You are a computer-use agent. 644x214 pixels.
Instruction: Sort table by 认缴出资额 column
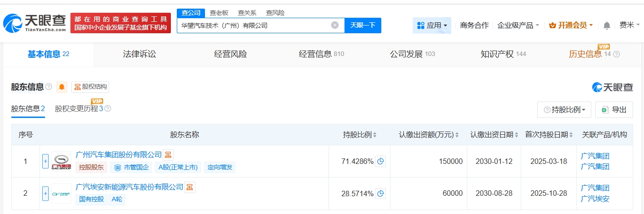pos(429,135)
